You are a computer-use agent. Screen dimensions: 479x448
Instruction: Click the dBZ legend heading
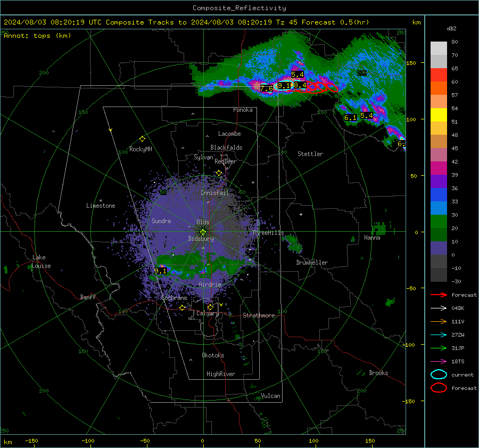coord(451,29)
